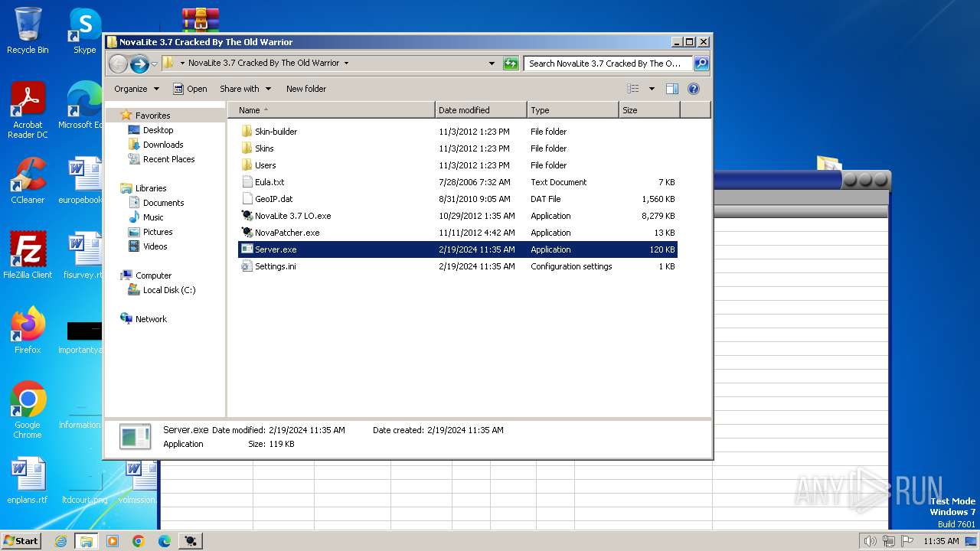The image size is (980, 551).
Task: Open the Organize dropdown menu
Action: pos(136,89)
